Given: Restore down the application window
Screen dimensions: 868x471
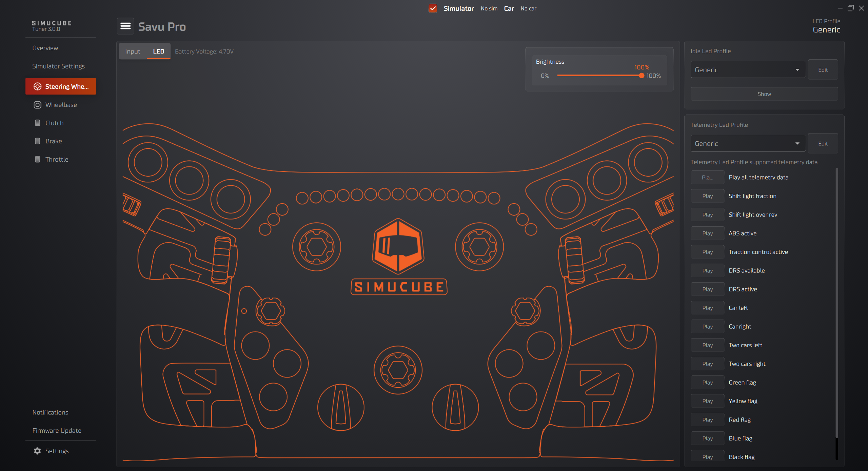Looking at the screenshot, I should [850, 8].
